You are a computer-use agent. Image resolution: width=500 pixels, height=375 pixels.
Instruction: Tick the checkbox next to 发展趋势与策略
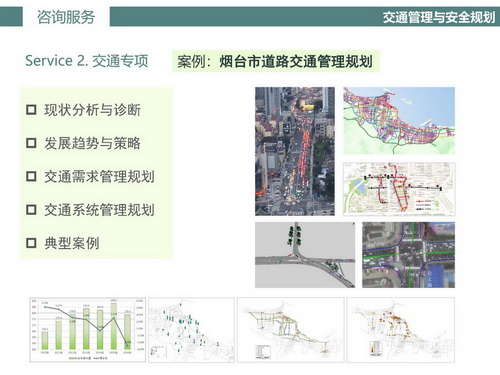click(x=31, y=143)
